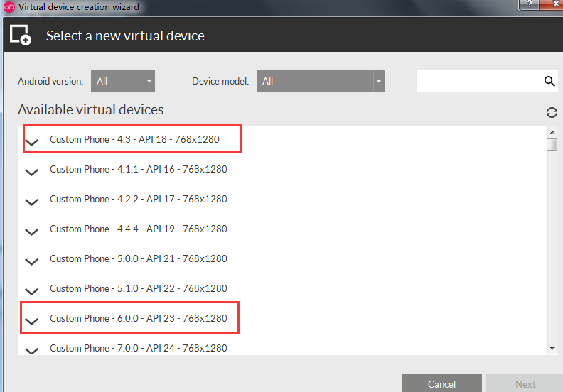Select Custom Phone - 5.1.0 - API 22 device
The height and width of the screenshot is (392, 563).
(138, 288)
